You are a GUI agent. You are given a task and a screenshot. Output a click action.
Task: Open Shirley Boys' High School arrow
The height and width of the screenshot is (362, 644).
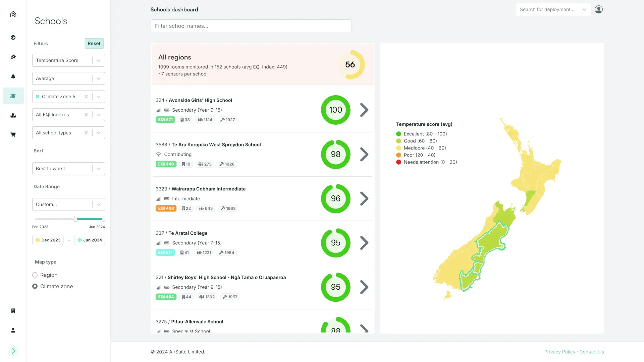point(364,287)
